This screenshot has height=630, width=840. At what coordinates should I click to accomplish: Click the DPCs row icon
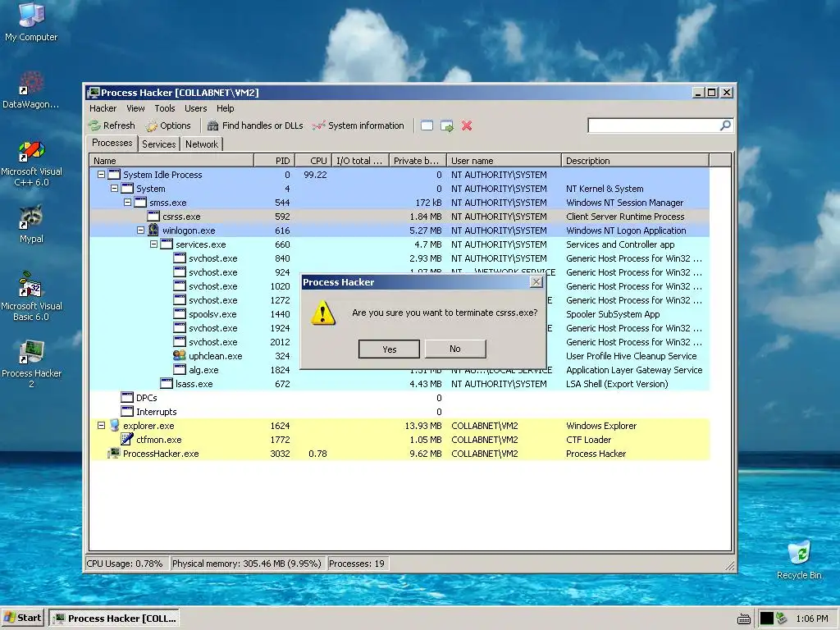[x=127, y=398]
